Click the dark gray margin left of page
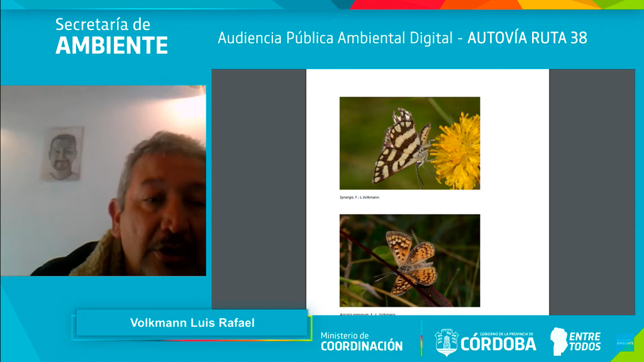Screen dimensions: 644x362 258,189
